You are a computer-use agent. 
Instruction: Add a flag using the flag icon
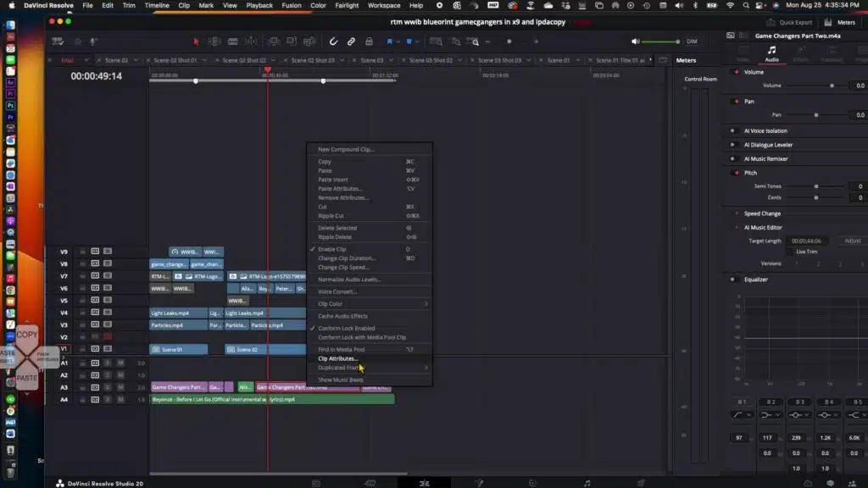point(390,40)
